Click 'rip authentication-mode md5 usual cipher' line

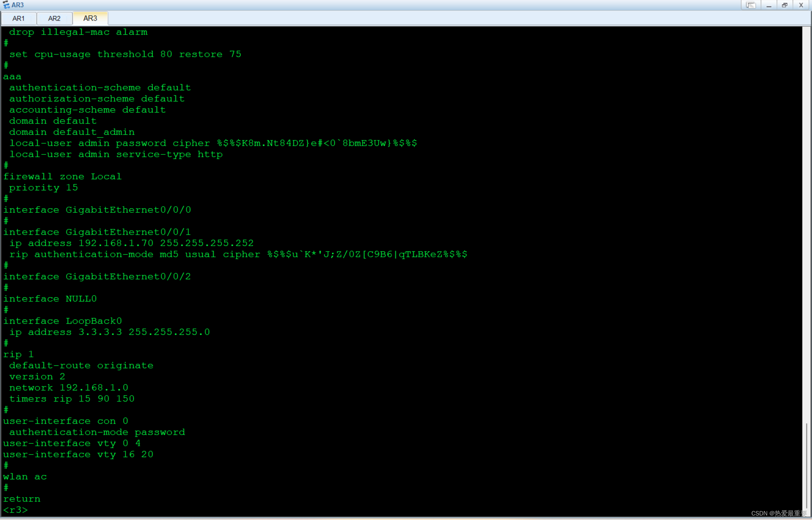click(238, 254)
